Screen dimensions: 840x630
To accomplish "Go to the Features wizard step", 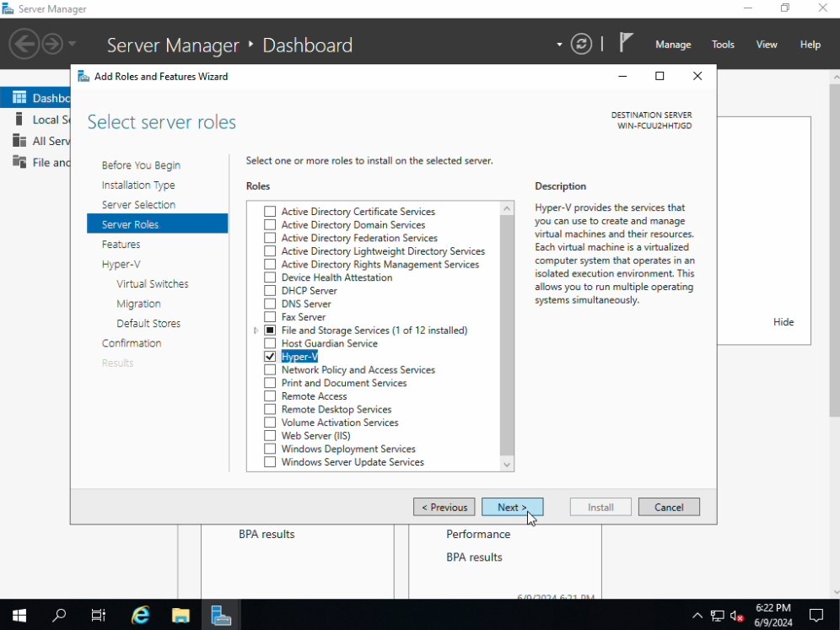I will (x=121, y=245).
